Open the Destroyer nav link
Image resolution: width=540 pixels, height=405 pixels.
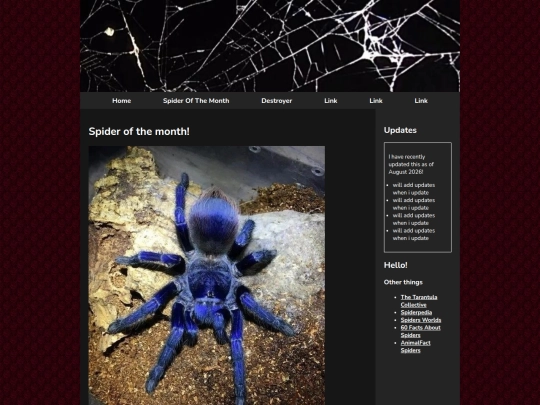tap(277, 101)
